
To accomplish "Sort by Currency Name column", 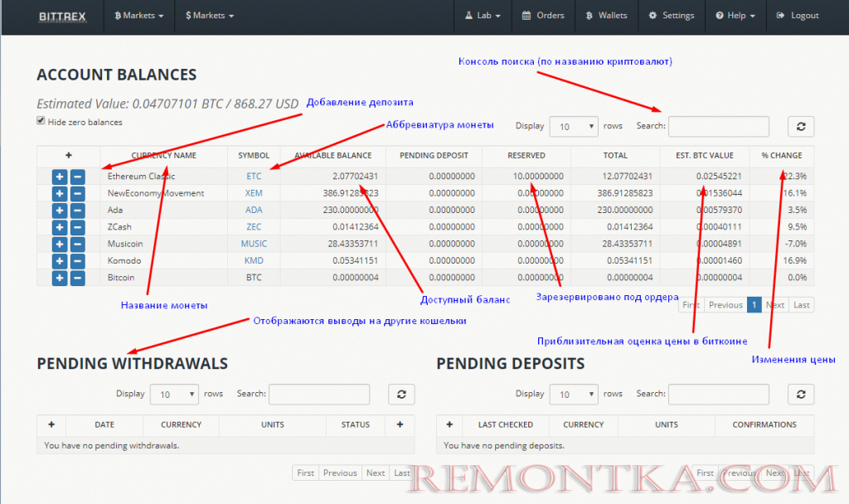I will [x=163, y=155].
